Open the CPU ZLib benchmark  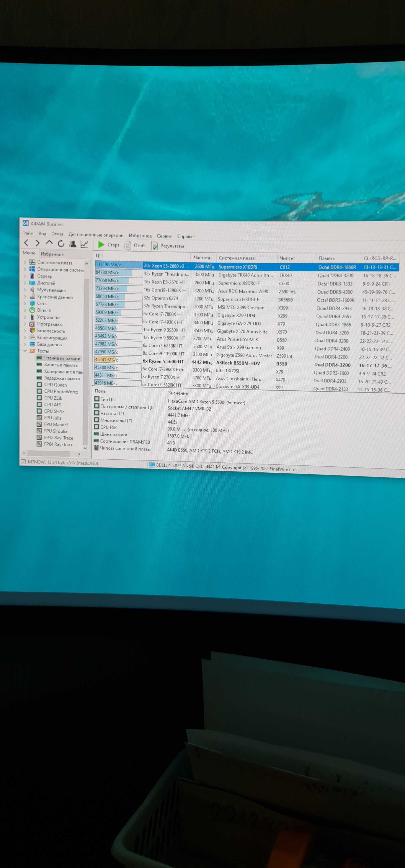(53, 398)
